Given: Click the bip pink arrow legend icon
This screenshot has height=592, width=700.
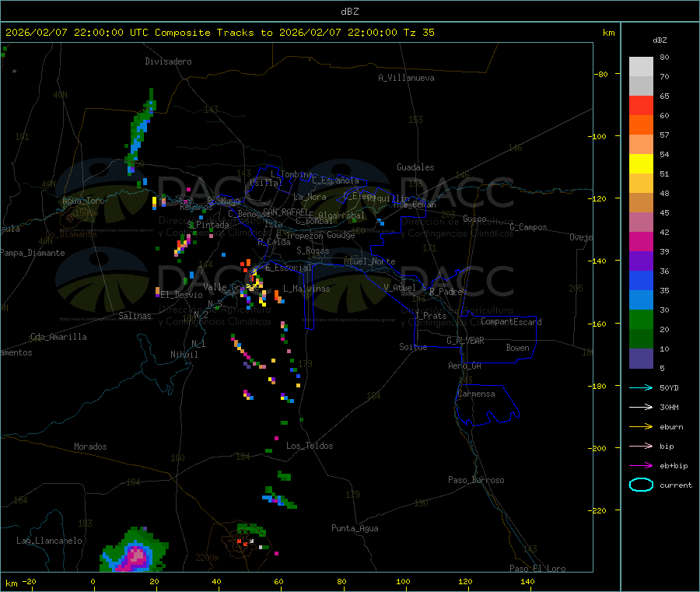Looking at the screenshot, I should coord(641,446).
